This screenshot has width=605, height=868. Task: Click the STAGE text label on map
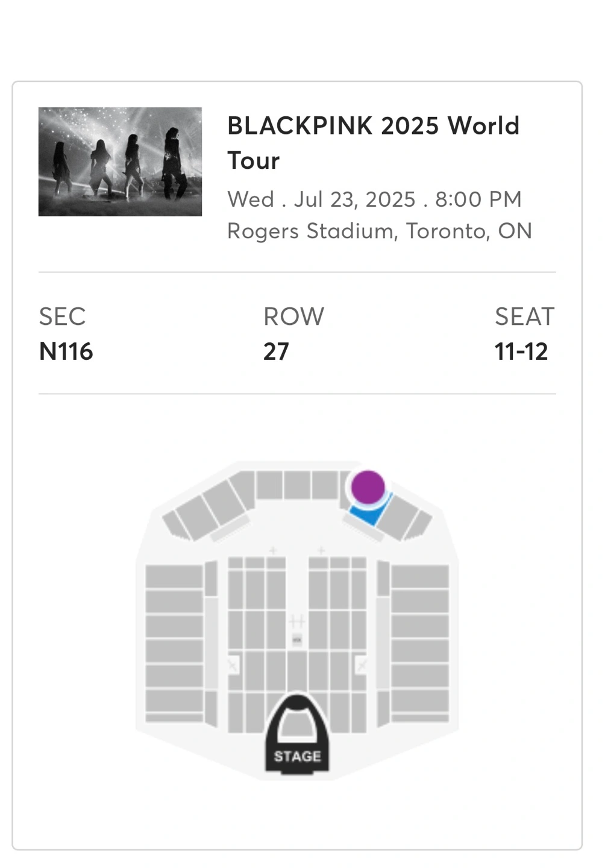pos(297,756)
